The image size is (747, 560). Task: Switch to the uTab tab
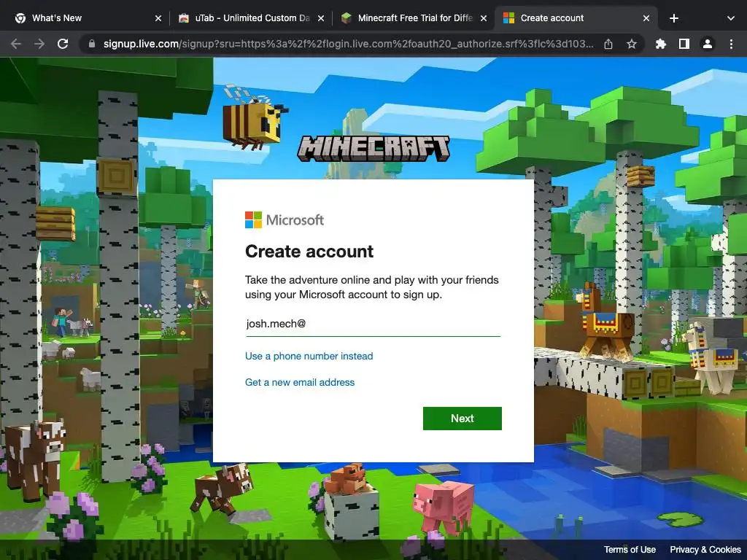(252, 18)
